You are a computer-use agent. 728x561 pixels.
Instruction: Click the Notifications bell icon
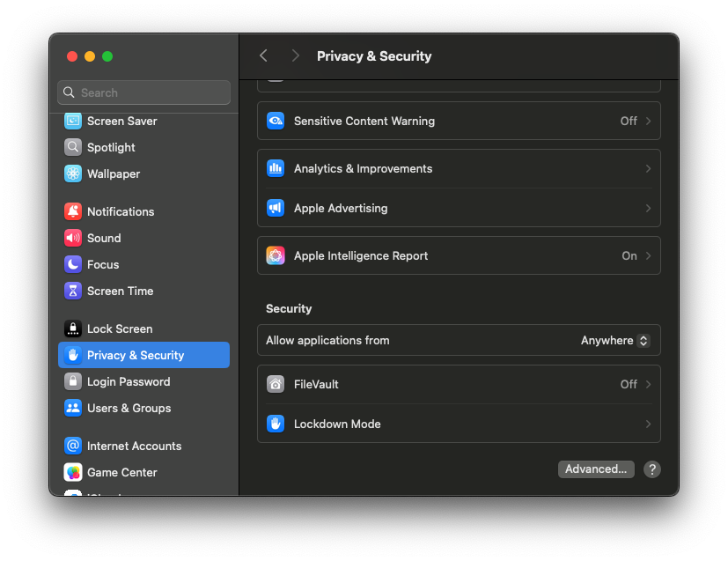(x=73, y=211)
